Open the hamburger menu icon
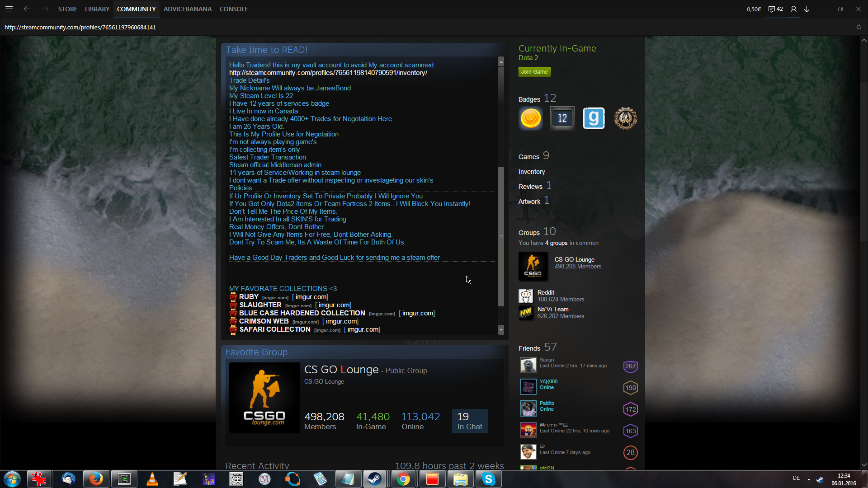 click(9, 9)
